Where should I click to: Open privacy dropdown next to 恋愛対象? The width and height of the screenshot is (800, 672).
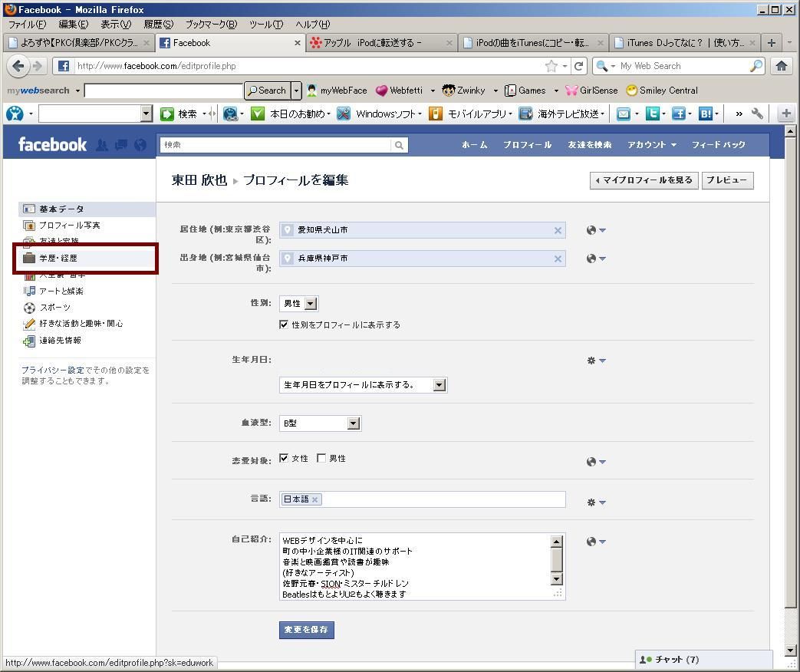pos(596,462)
